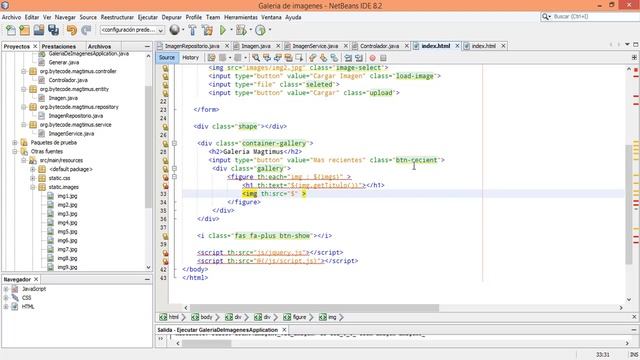The height and width of the screenshot is (360, 640).
Task: Click the Build Project hammer icon
Action: (x=192, y=30)
